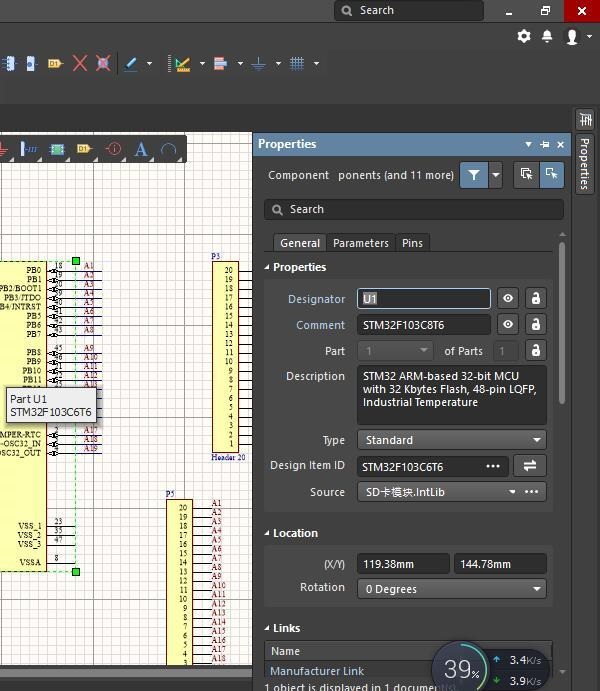Toggle the Designator lock icon
This screenshot has width=600, height=691.
535,299
